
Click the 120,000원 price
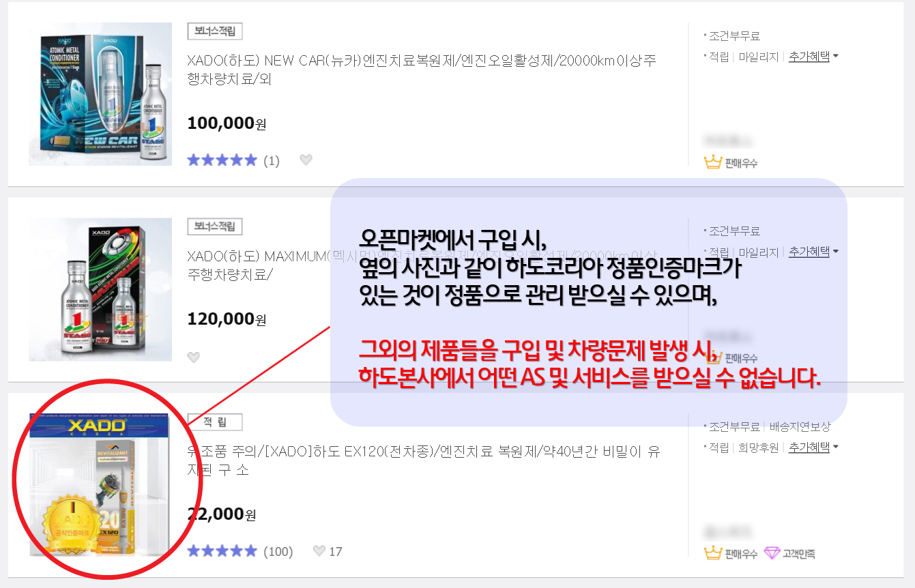(x=227, y=319)
